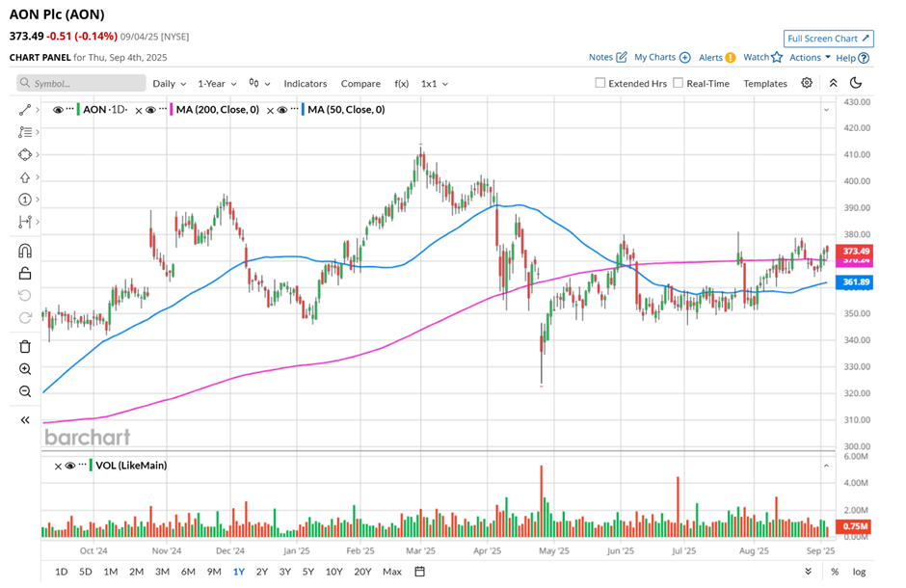
Task: Delete drawings with the trash icon
Action: (x=24, y=347)
